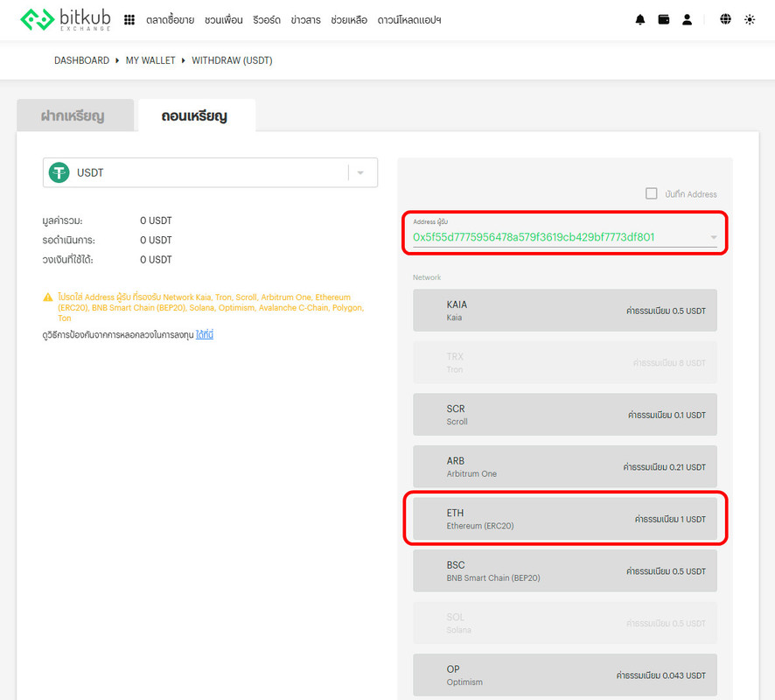Viewport: 775px width, 700px height.
Task: Open ชวนเพื่อน menu item
Action: coord(223,20)
